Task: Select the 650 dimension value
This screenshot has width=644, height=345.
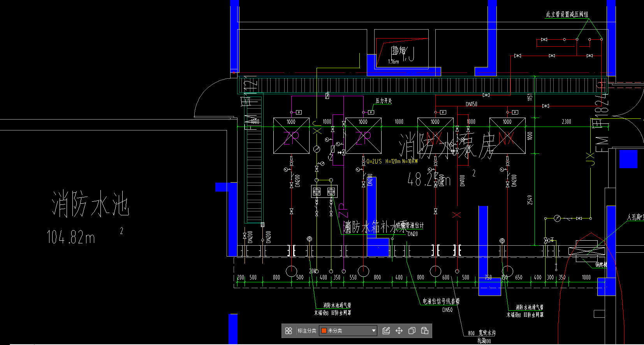Action: pos(519,278)
